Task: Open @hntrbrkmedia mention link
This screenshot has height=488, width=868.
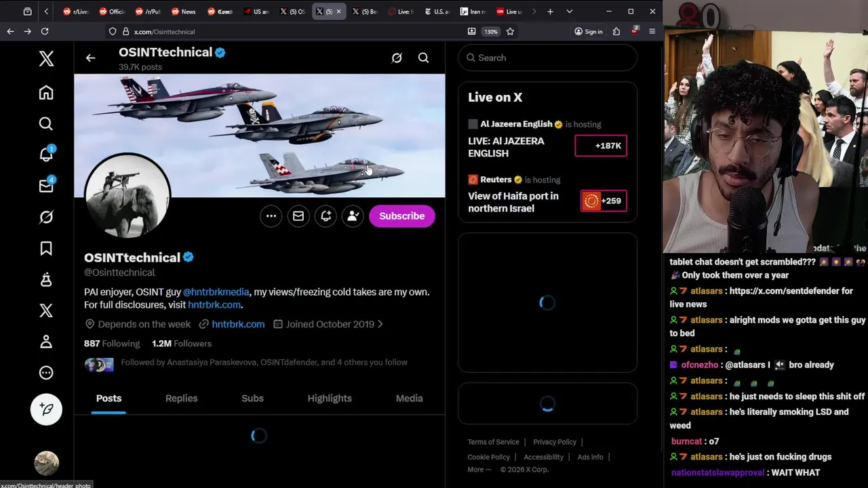Action: [216, 292]
